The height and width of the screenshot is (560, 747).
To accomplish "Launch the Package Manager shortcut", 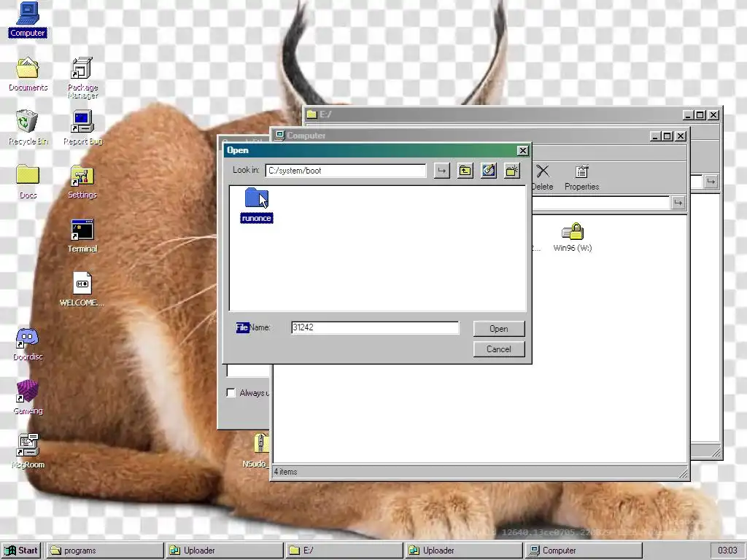I will pos(82,77).
